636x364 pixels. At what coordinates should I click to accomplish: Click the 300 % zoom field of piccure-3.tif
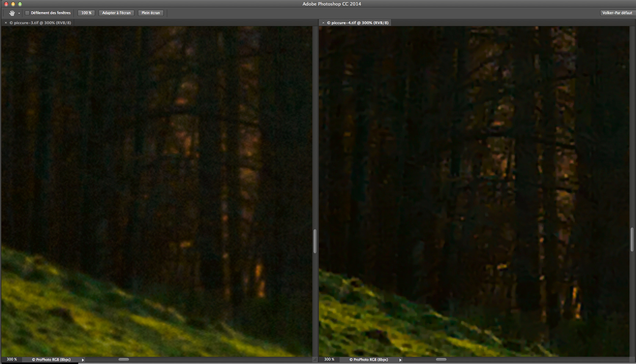12,360
